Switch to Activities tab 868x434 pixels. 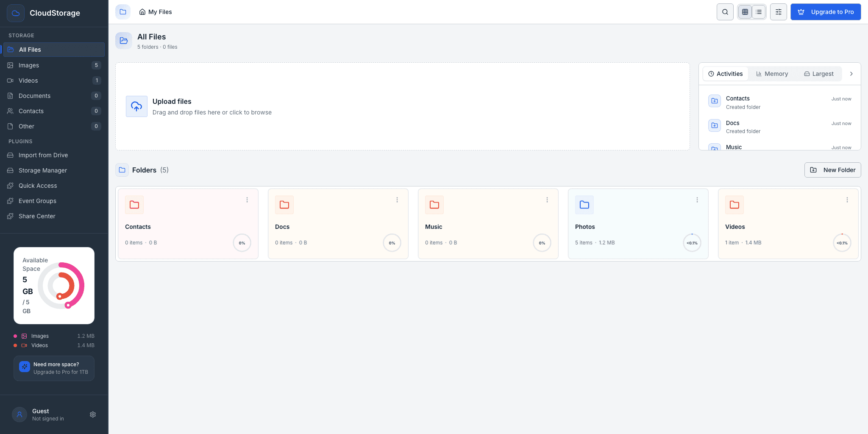[x=726, y=74]
